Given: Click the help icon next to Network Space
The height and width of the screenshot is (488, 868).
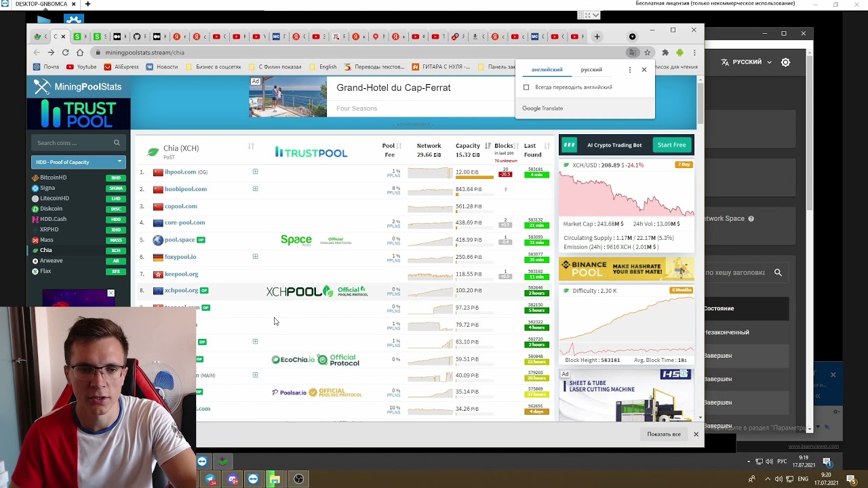Looking at the screenshot, I should click(x=751, y=219).
